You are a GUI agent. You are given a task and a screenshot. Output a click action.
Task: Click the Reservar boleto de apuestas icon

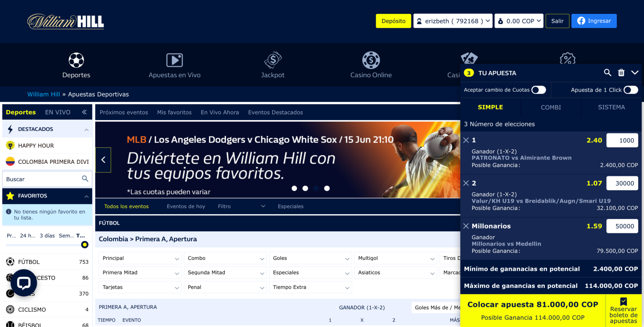pos(623,302)
